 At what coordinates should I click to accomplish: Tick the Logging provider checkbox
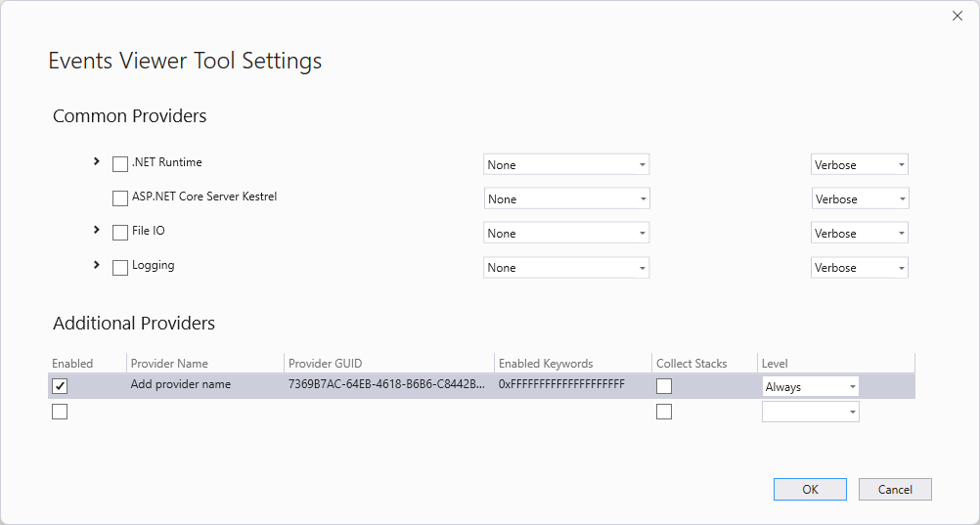[120, 267]
